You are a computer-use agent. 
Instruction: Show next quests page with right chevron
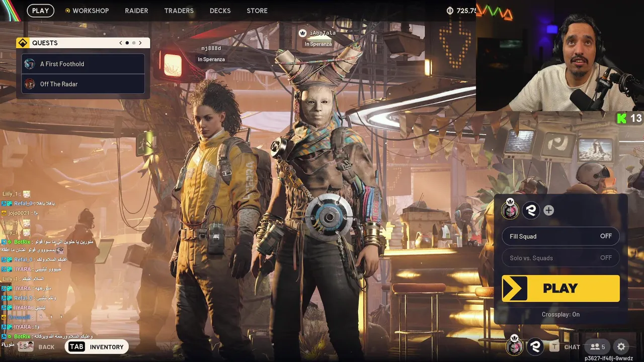tap(140, 43)
